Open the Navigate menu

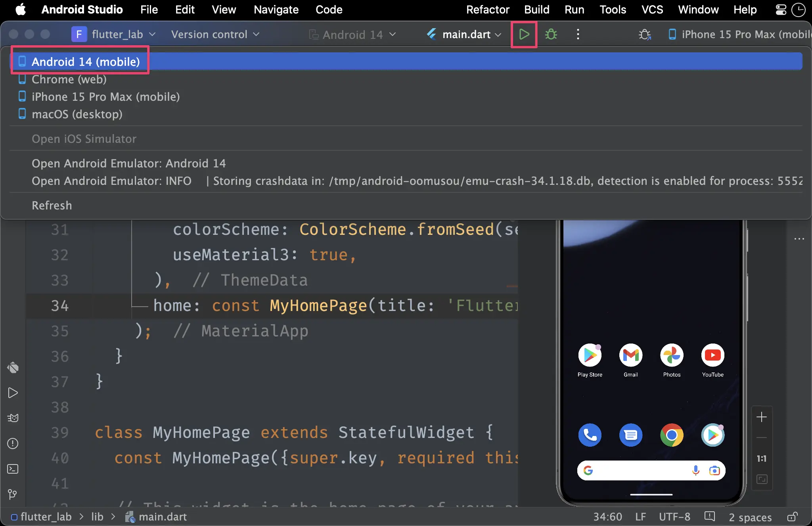pyautogui.click(x=276, y=10)
